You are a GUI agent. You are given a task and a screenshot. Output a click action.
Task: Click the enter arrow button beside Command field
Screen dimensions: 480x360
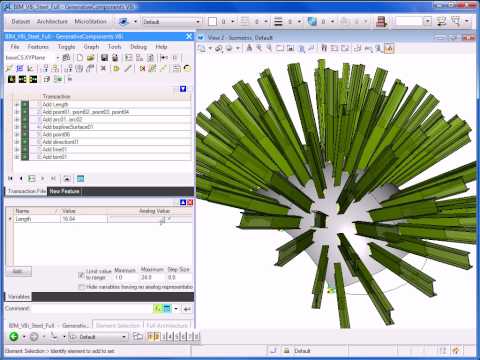[187, 309]
